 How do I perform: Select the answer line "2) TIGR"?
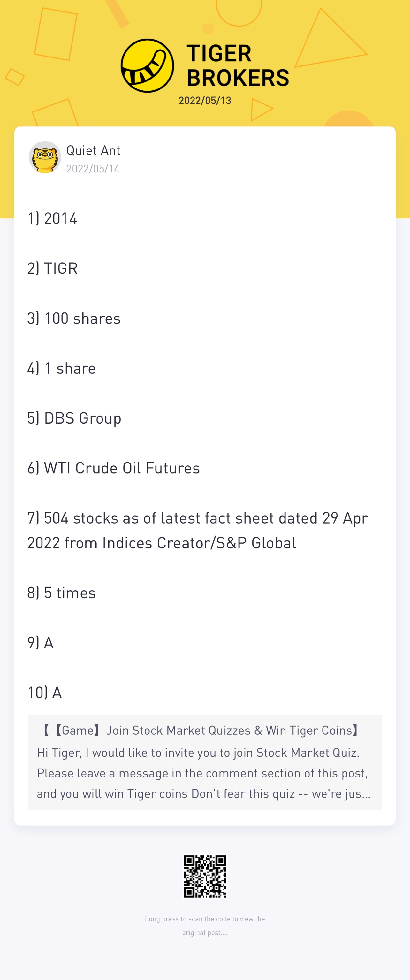(x=52, y=269)
